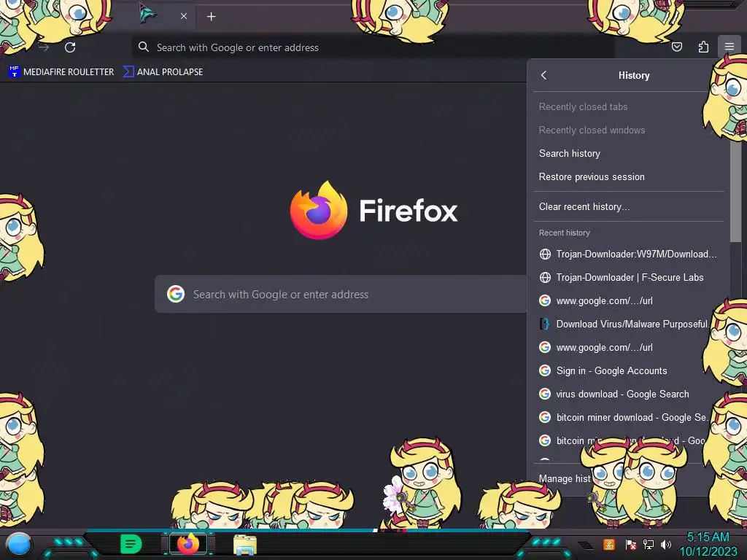This screenshot has height=560, width=747.
Task: Click the Google G icon in search box
Action: [176, 294]
